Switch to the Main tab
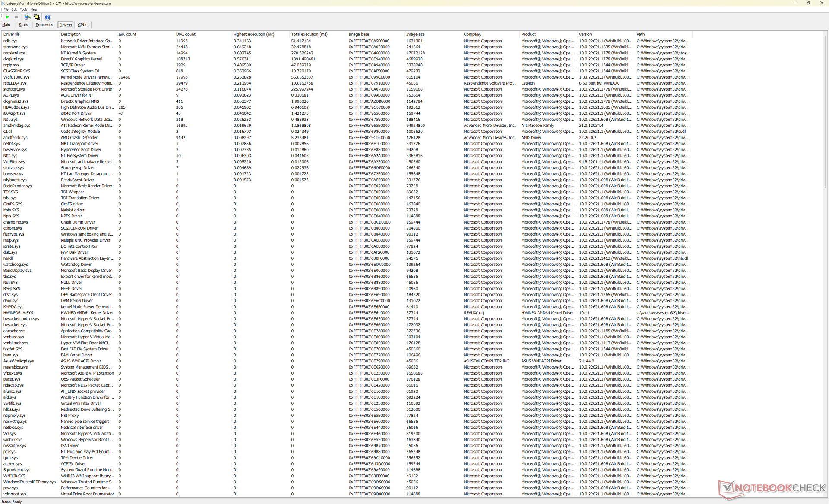829x504 pixels. [x=6, y=25]
